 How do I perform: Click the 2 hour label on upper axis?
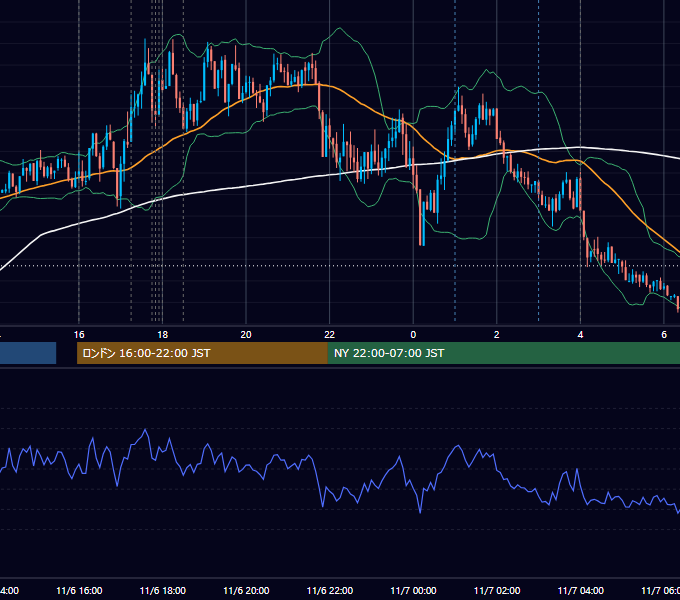[x=497, y=335]
